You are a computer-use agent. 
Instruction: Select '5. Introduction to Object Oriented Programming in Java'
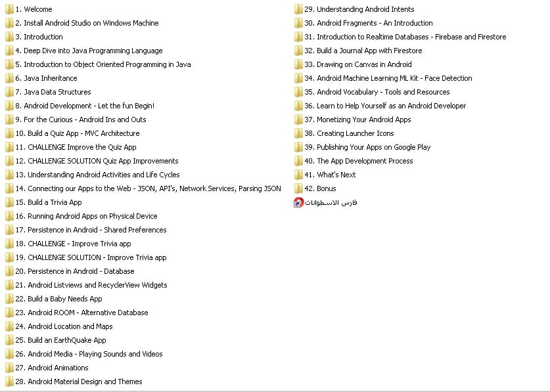click(x=103, y=64)
